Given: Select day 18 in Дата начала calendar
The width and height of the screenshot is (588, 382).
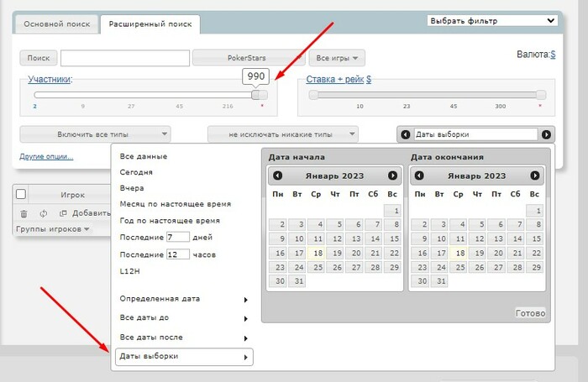Looking at the screenshot, I should tap(317, 253).
